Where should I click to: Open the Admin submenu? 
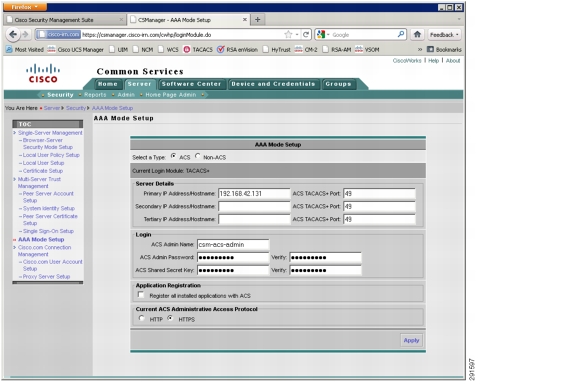126,95
